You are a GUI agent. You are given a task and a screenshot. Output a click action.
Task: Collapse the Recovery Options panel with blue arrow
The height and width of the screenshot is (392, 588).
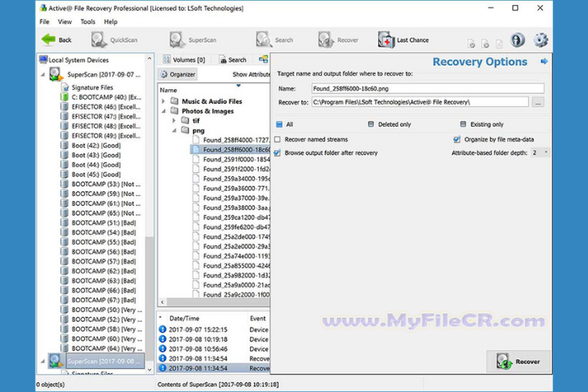(x=544, y=61)
